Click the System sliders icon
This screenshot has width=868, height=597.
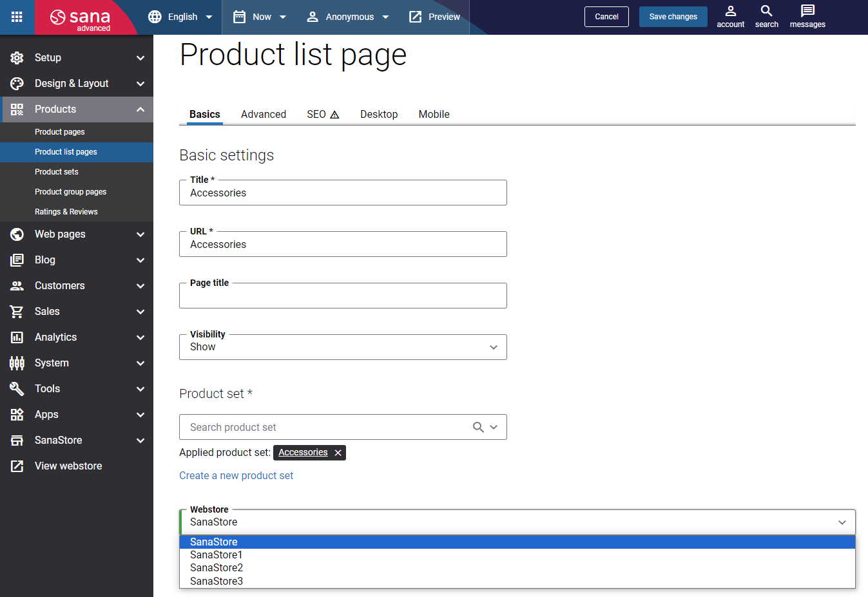pyautogui.click(x=17, y=363)
